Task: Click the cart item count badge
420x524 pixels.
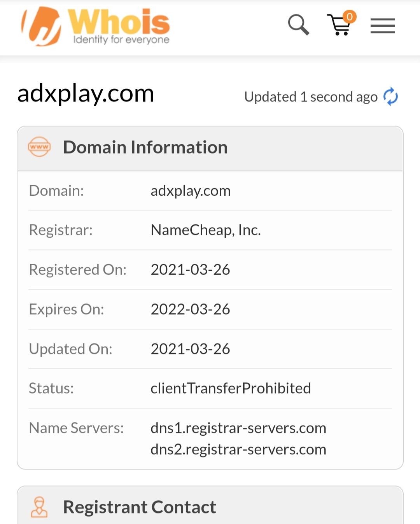Action: coord(350,17)
